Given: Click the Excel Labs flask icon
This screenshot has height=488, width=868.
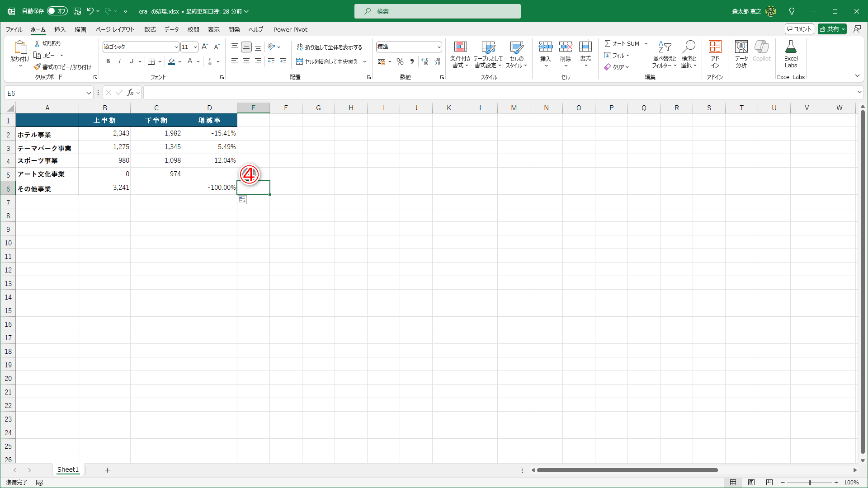Looking at the screenshot, I should [x=791, y=47].
